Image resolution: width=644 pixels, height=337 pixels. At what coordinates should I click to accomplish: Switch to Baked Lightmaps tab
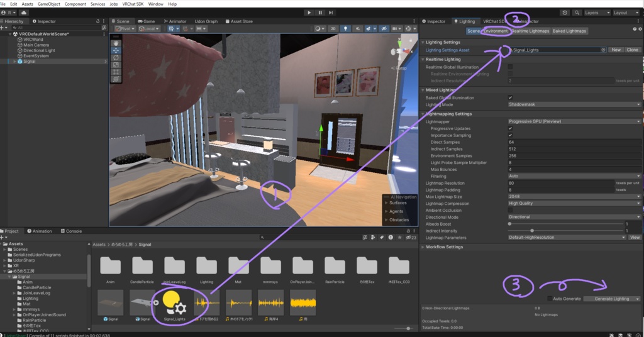click(x=569, y=31)
